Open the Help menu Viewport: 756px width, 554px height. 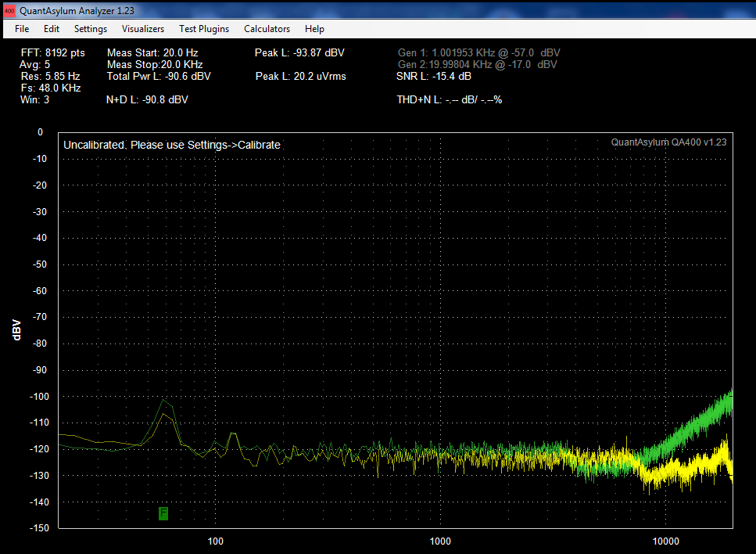(314, 29)
